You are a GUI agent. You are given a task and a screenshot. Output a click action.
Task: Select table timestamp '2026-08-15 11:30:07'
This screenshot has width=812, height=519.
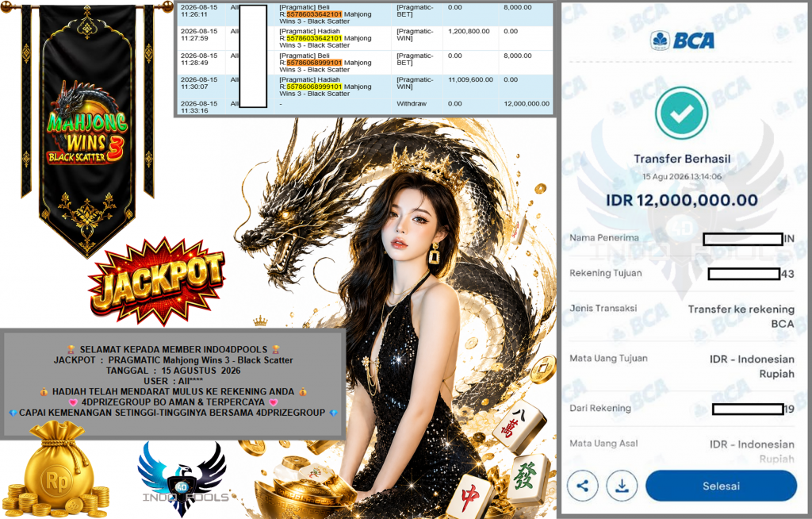(x=199, y=83)
